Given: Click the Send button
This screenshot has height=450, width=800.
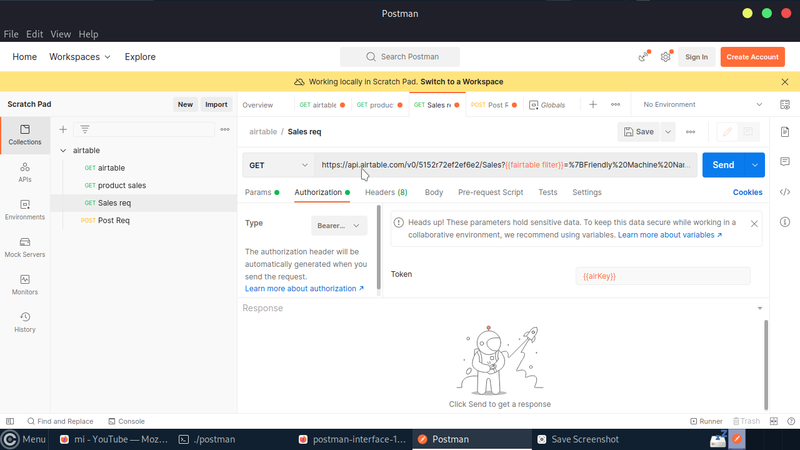Looking at the screenshot, I should [x=723, y=165].
